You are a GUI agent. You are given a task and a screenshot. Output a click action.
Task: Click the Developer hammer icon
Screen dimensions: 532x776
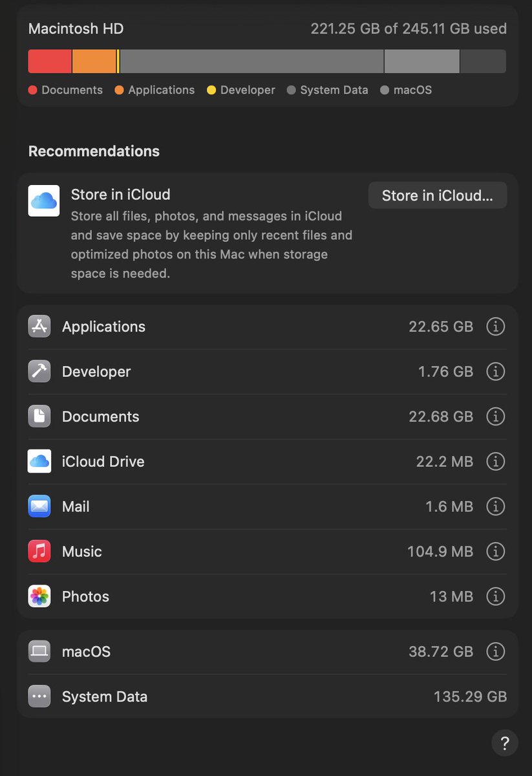pos(39,372)
